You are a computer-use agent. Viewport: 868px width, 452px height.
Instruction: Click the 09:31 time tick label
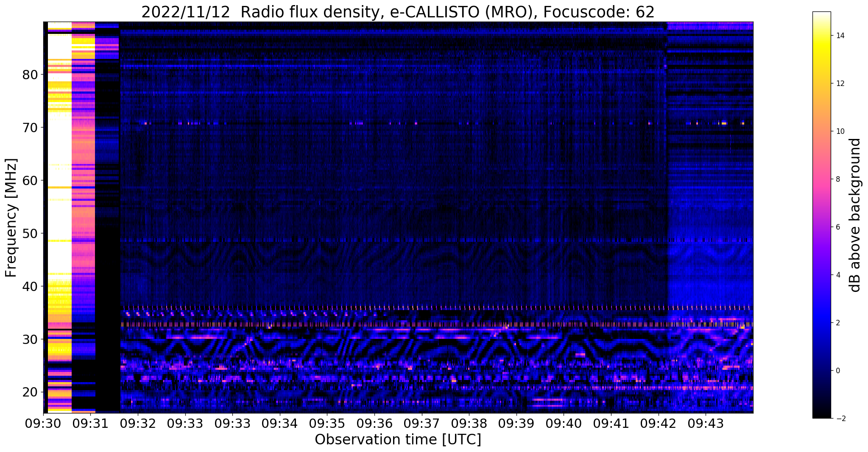pyautogui.click(x=91, y=423)
